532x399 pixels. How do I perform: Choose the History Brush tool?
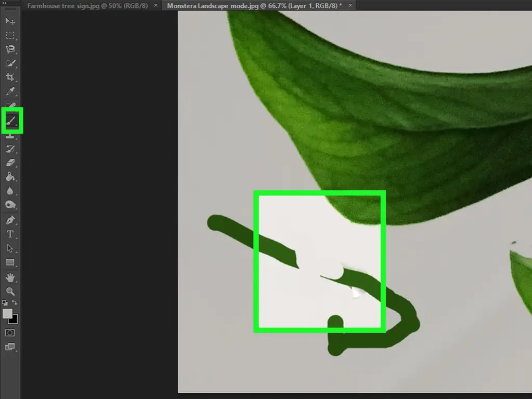click(x=10, y=149)
